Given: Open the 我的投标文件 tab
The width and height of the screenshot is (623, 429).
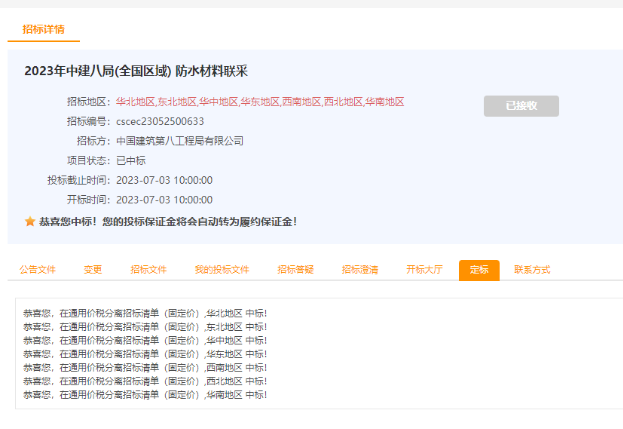Looking at the screenshot, I should (222, 270).
